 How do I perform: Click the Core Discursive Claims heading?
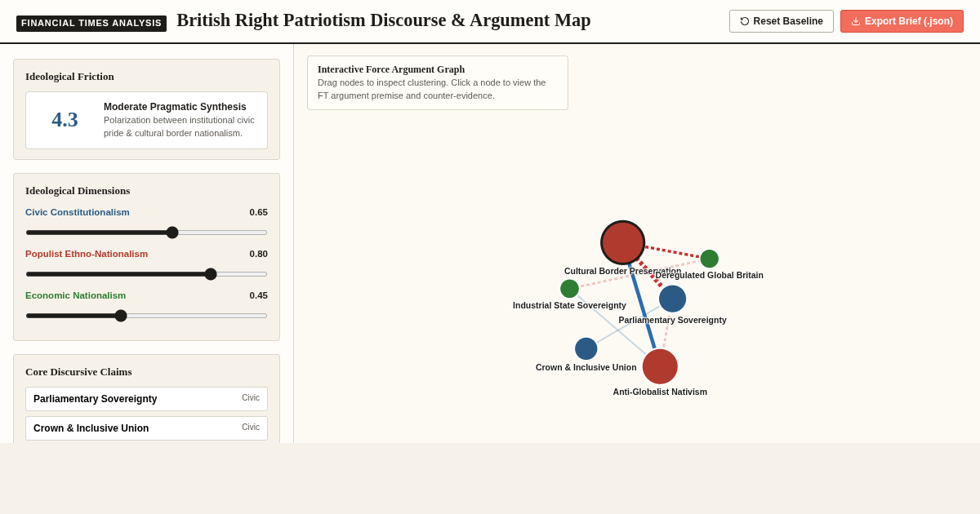tap(78, 372)
